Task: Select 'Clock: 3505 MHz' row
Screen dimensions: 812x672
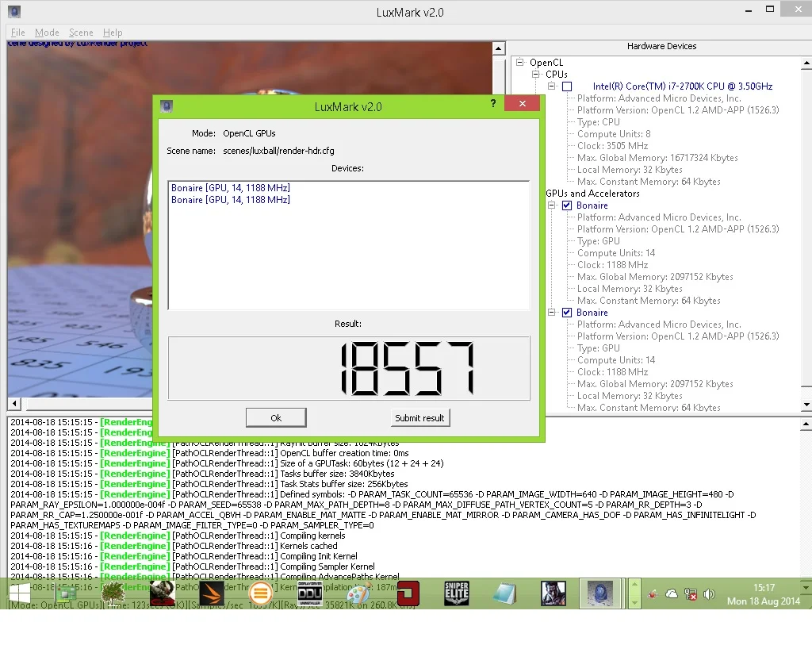Action: 613,146
